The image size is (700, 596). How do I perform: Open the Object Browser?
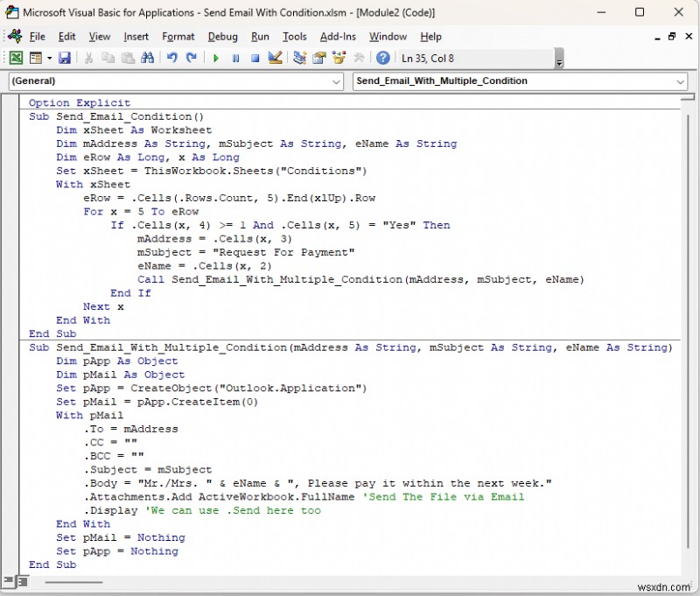339,58
